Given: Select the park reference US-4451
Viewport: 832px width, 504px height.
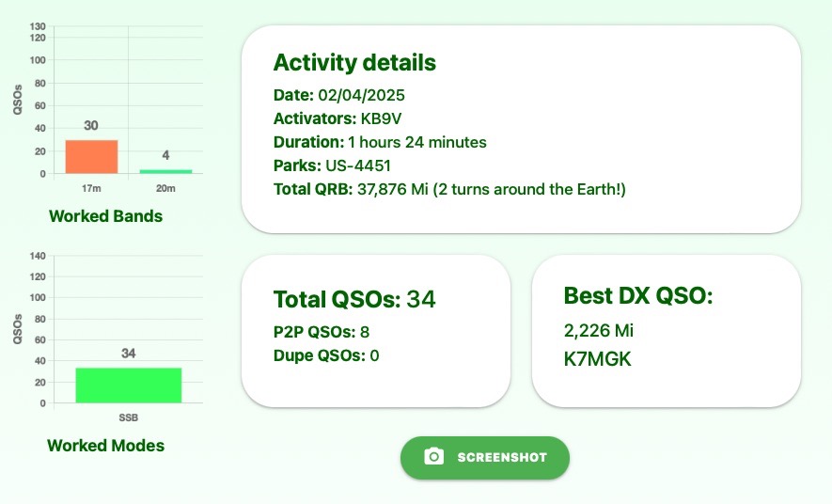Looking at the screenshot, I should (x=357, y=165).
